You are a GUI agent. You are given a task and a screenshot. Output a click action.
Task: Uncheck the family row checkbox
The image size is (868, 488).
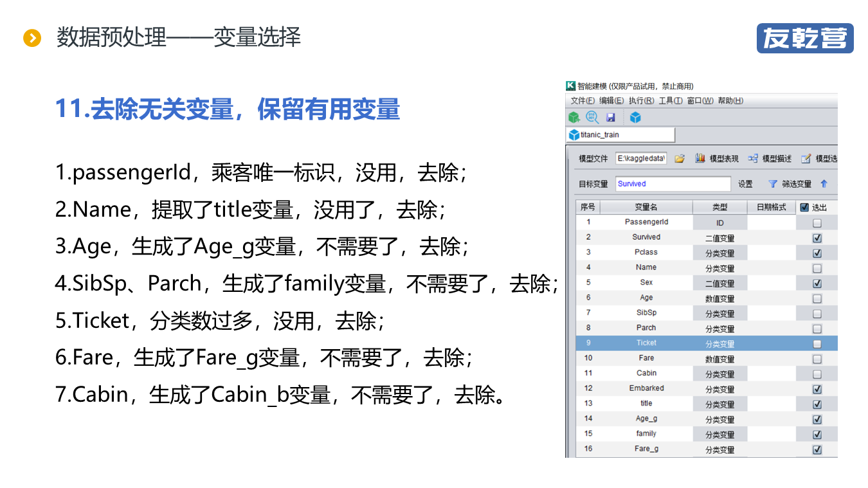tap(817, 434)
